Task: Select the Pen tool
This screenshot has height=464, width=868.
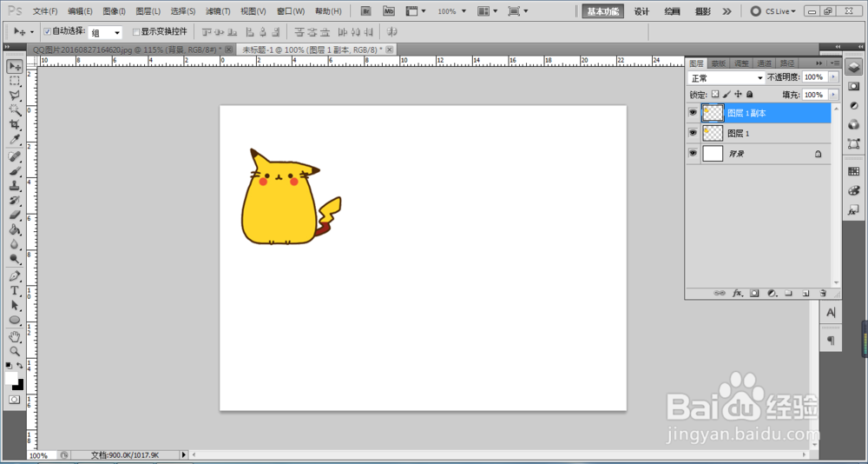Action: [15, 276]
